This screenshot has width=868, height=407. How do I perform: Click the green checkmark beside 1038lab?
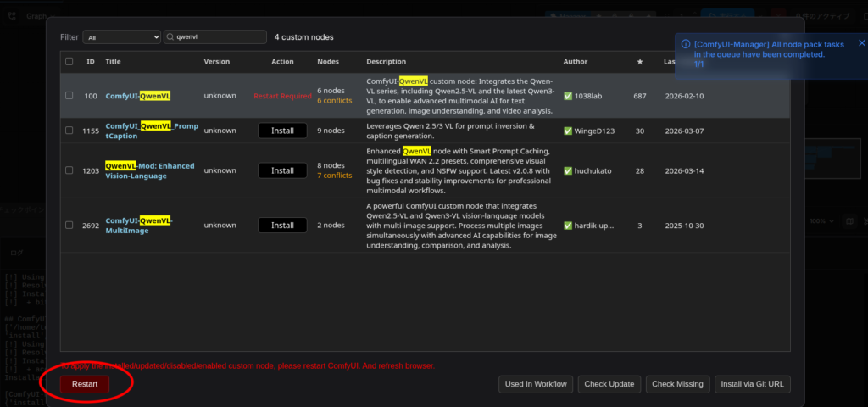point(568,96)
